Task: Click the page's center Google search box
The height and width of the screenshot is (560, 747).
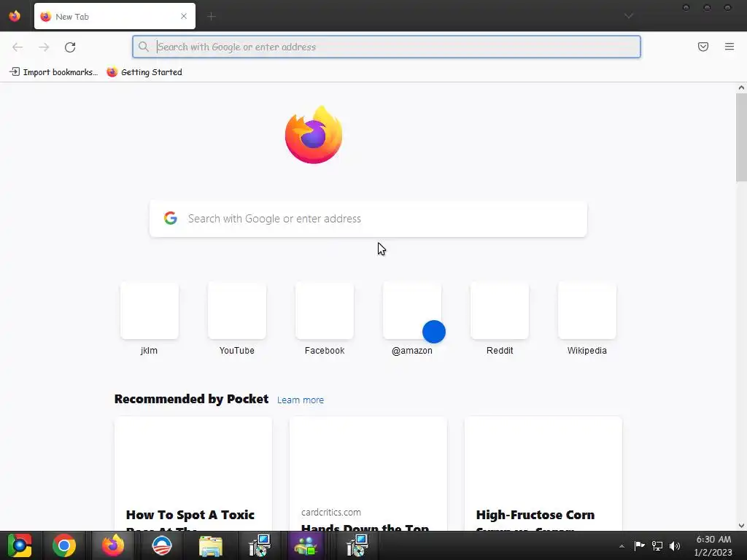Action: (368, 219)
